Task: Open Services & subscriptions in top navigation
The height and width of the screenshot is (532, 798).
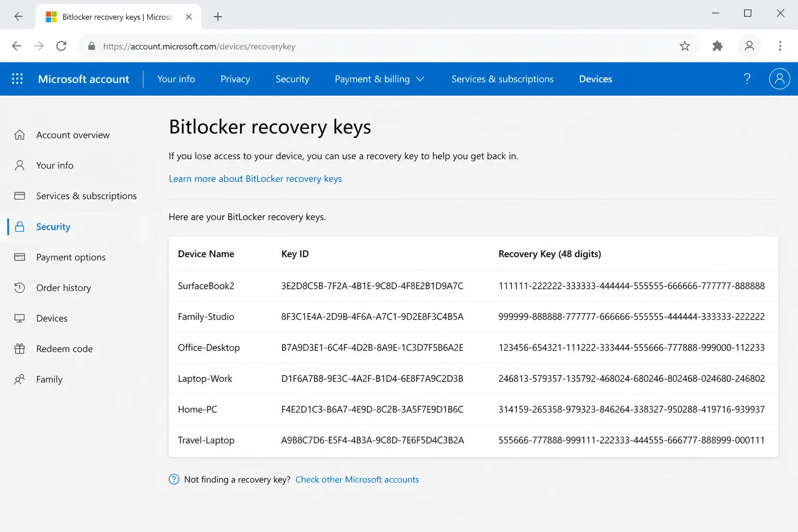Action: [x=502, y=79]
